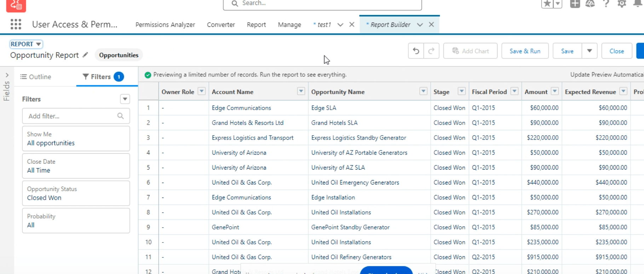The height and width of the screenshot is (274, 644).
Task: Click the undo arrow button
Action: click(416, 51)
